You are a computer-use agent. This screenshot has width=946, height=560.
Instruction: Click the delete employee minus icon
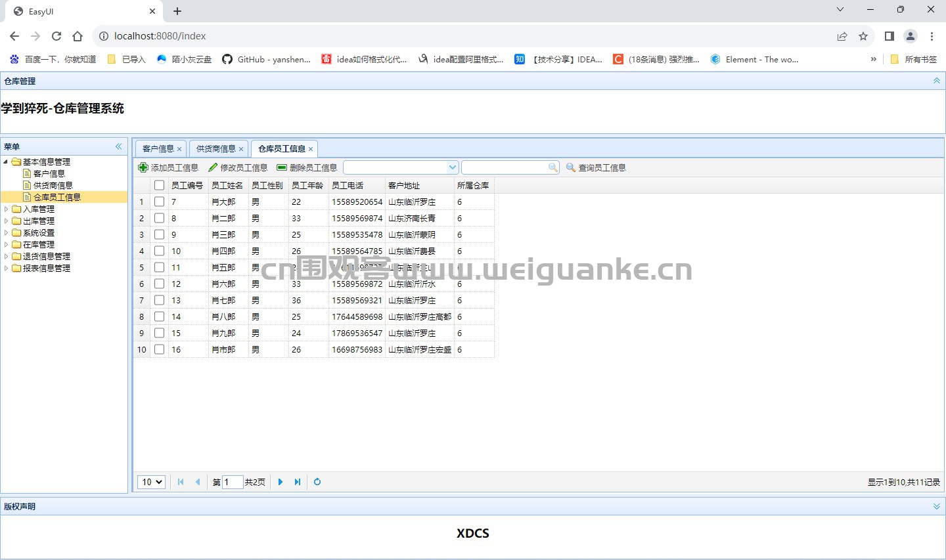tap(282, 167)
